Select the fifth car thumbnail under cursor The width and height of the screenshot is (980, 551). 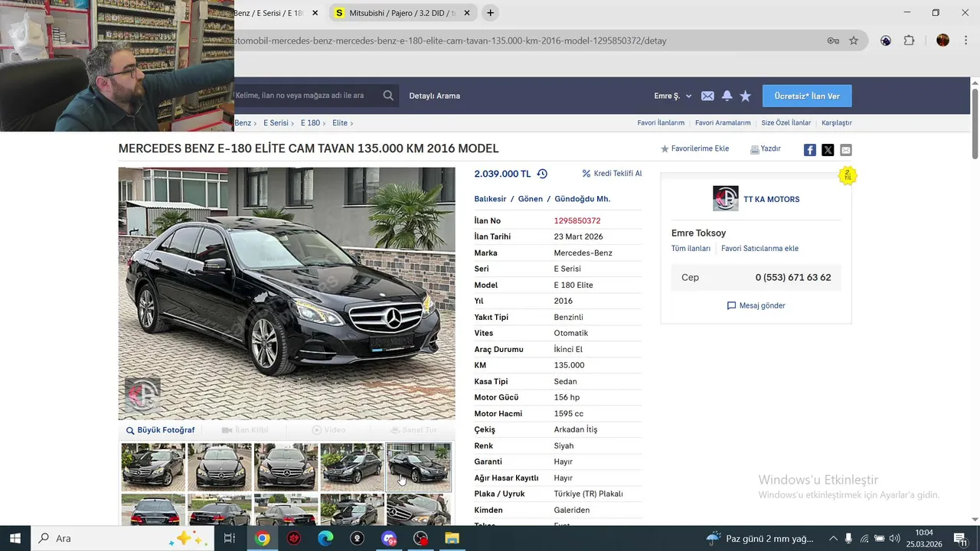pos(419,467)
